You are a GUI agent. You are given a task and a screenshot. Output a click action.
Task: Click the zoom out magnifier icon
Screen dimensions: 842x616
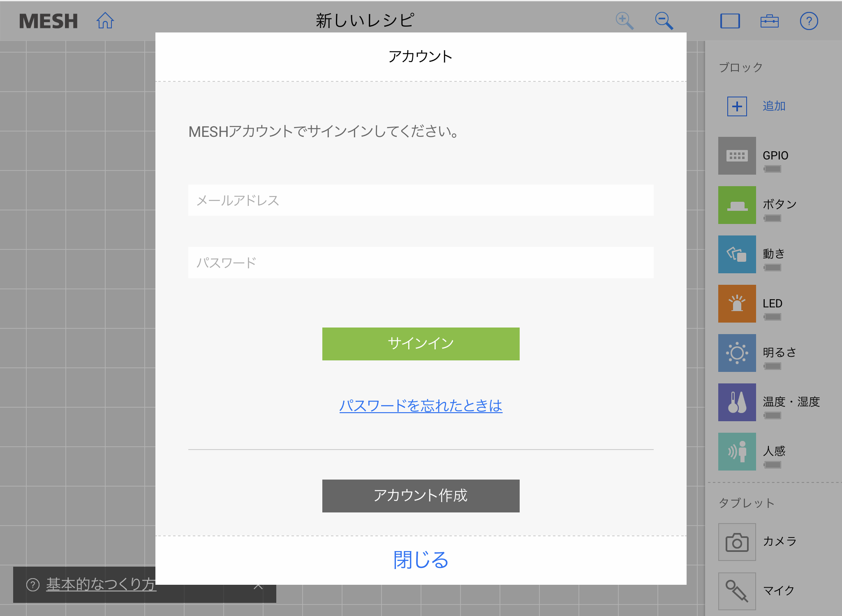tap(664, 21)
